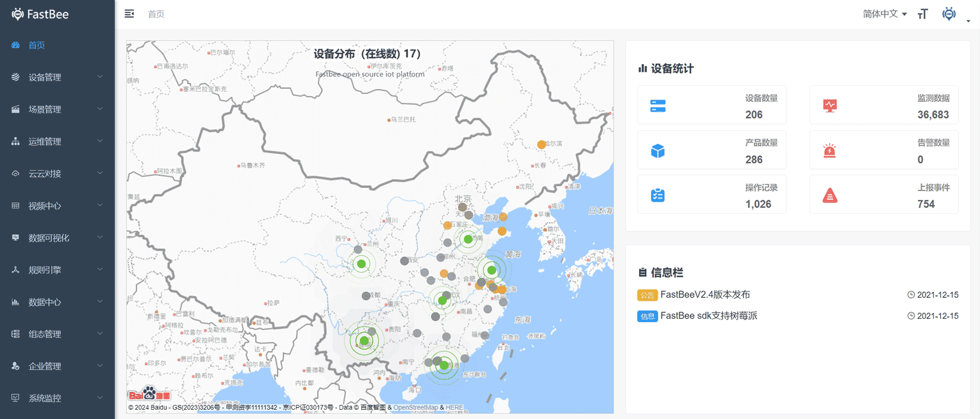980x419 pixels.
Task: Click the Baidu map logo
Action: (x=149, y=393)
